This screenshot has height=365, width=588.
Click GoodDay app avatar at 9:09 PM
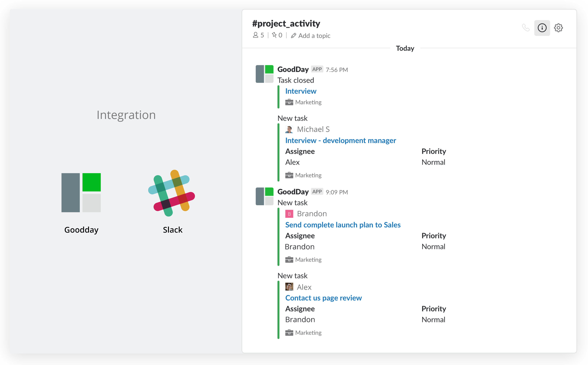click(x=264, y=196)
